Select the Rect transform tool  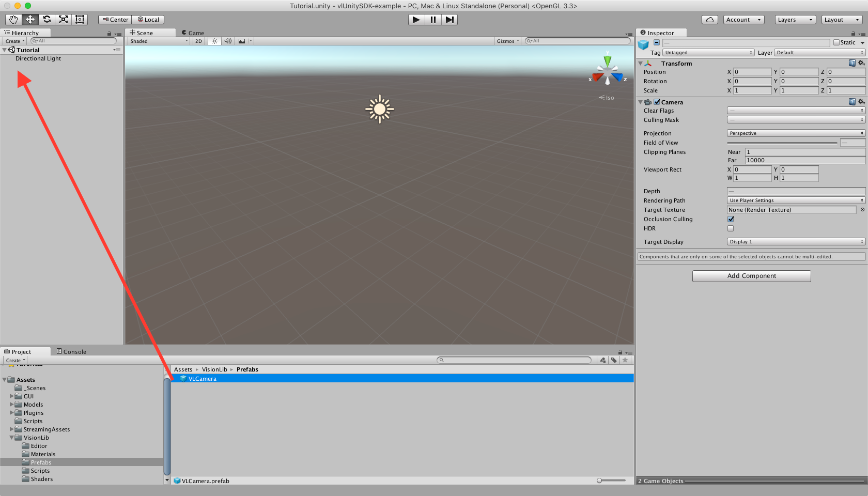tap(80, 20)
